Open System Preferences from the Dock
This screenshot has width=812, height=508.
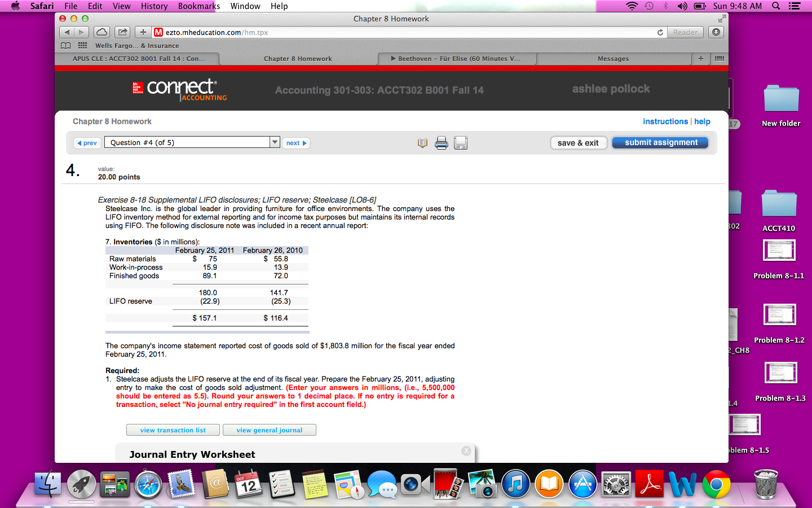tap(616, 484)
